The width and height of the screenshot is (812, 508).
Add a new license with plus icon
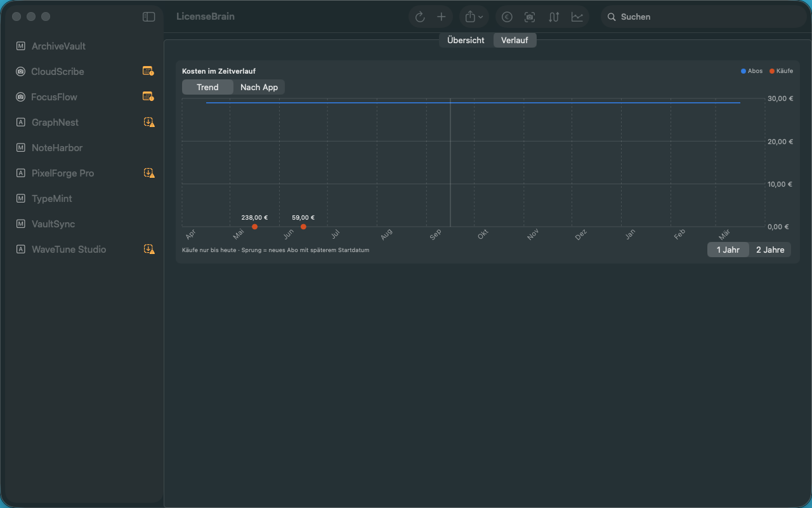442,17
